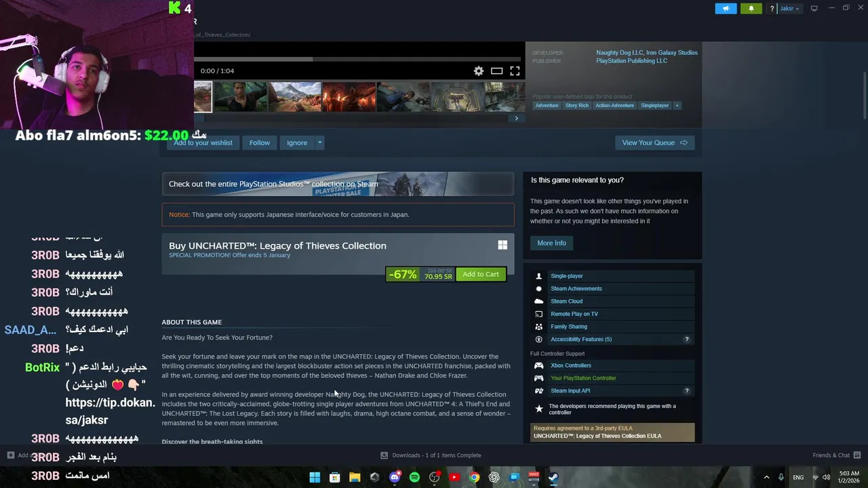Open Steam help question mark
The width and height of the screenshot is (868, 488).
click(772, 9)
